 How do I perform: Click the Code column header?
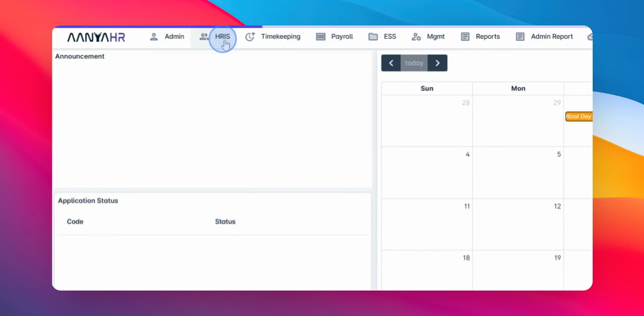[75, 222]
